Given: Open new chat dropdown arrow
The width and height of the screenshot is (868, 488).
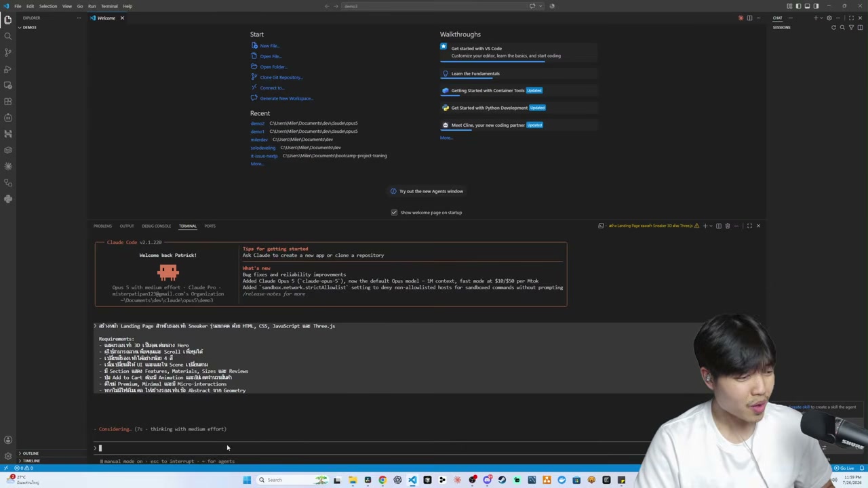Looking at the screenshot, I should pyautogui.click(x=821, y=18).
